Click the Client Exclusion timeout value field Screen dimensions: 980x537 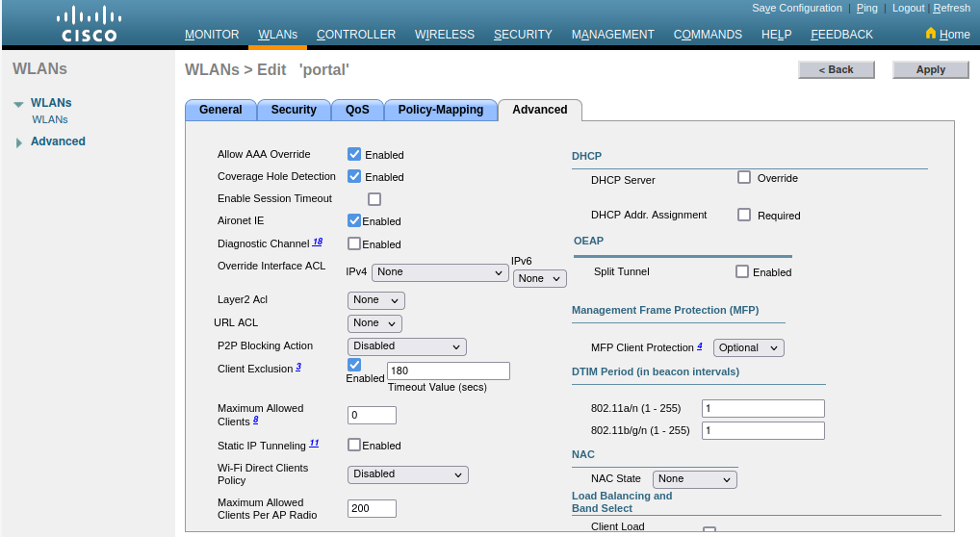click(x=448, y=371)
